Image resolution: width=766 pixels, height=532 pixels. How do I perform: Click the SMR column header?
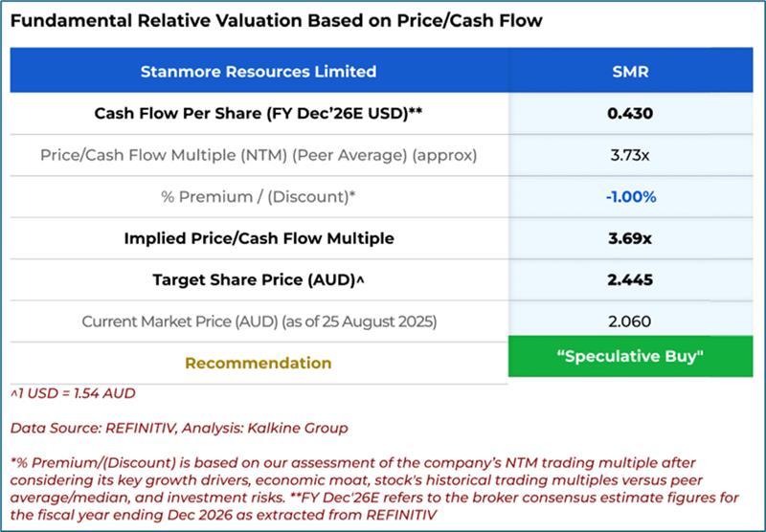630,71
